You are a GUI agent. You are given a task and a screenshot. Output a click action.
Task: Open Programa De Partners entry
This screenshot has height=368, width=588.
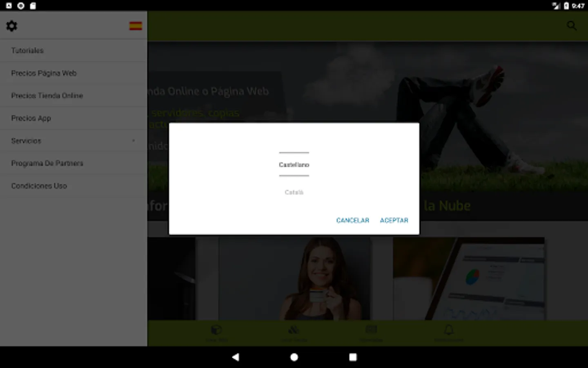tap(73, 163)
